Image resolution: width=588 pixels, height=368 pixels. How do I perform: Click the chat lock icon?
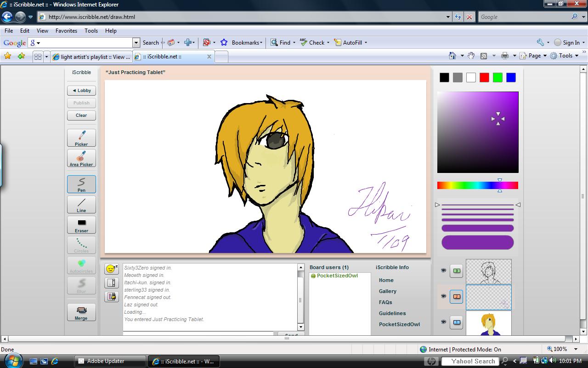(112, 296)
